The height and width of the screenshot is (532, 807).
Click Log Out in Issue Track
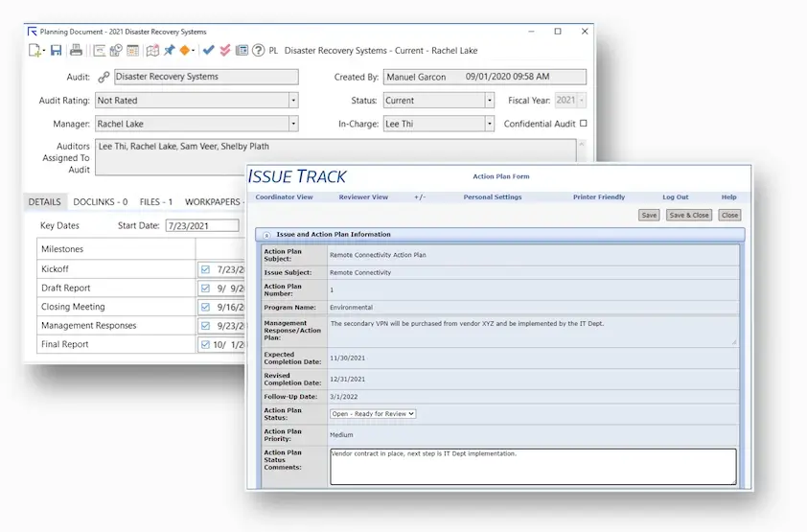pyautogui.click(x=676, y=197)
